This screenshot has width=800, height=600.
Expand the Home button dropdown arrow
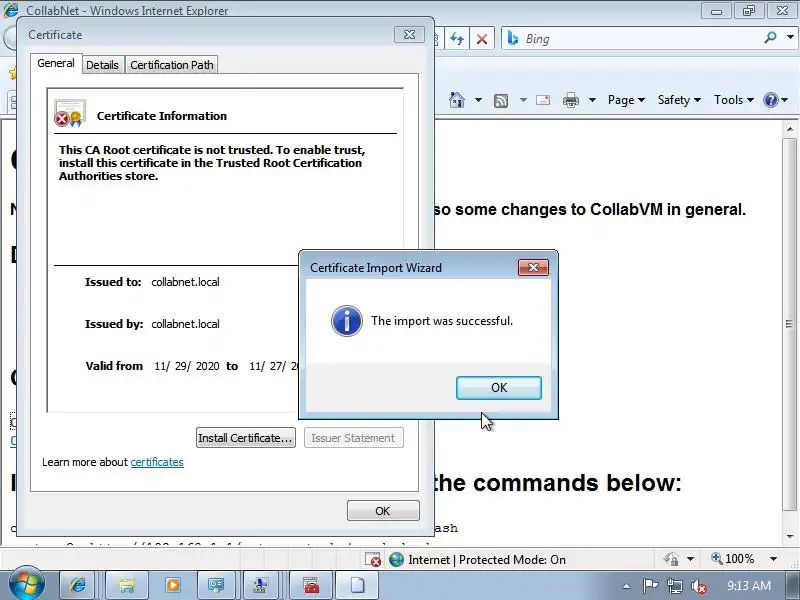click(478, 100)
